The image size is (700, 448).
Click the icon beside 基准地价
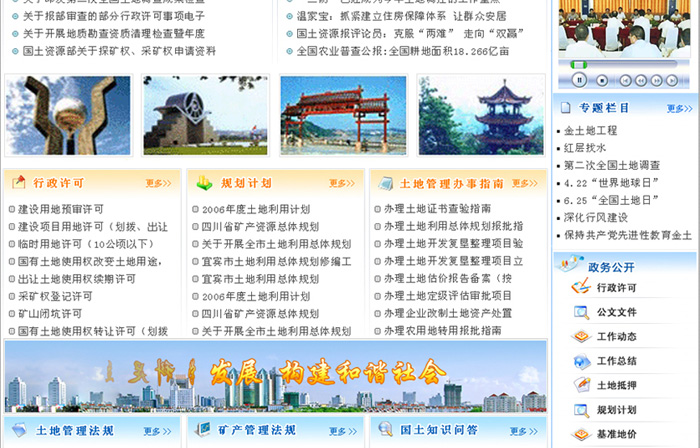pyautogui.click(x=581, y=433)
